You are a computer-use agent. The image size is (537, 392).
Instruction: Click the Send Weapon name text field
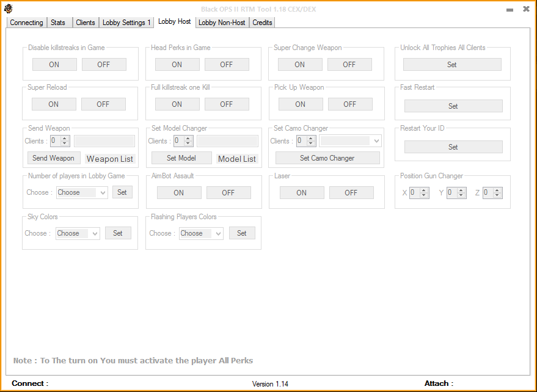pos(104,140)
